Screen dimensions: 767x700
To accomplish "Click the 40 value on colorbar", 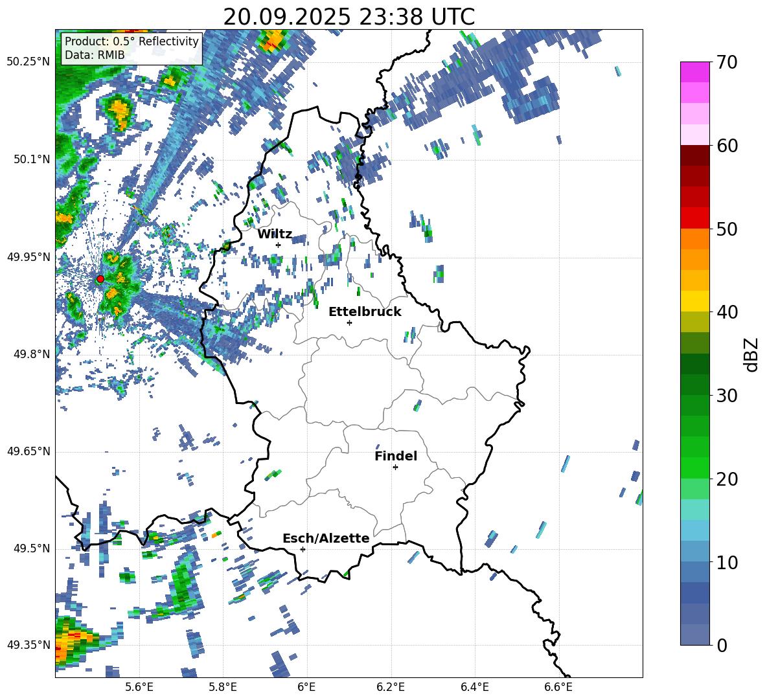I will (x=727, y=312).
